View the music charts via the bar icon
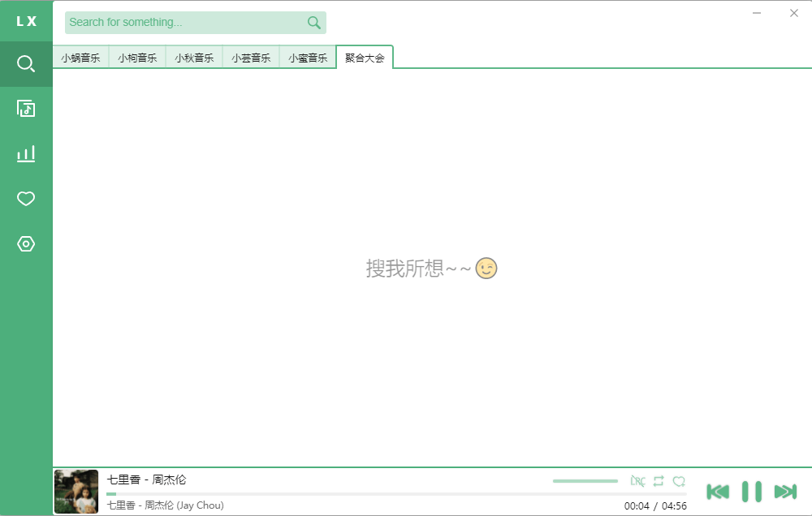812x516 pixels. tap(25, 153)
